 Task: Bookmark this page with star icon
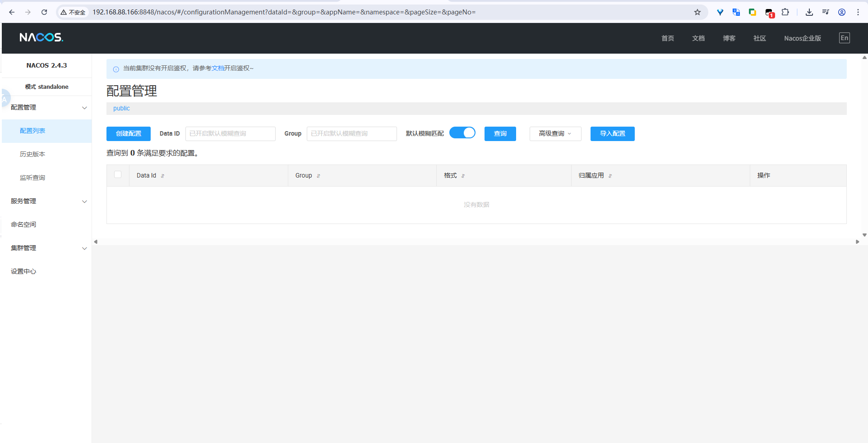tap(697, 12)
